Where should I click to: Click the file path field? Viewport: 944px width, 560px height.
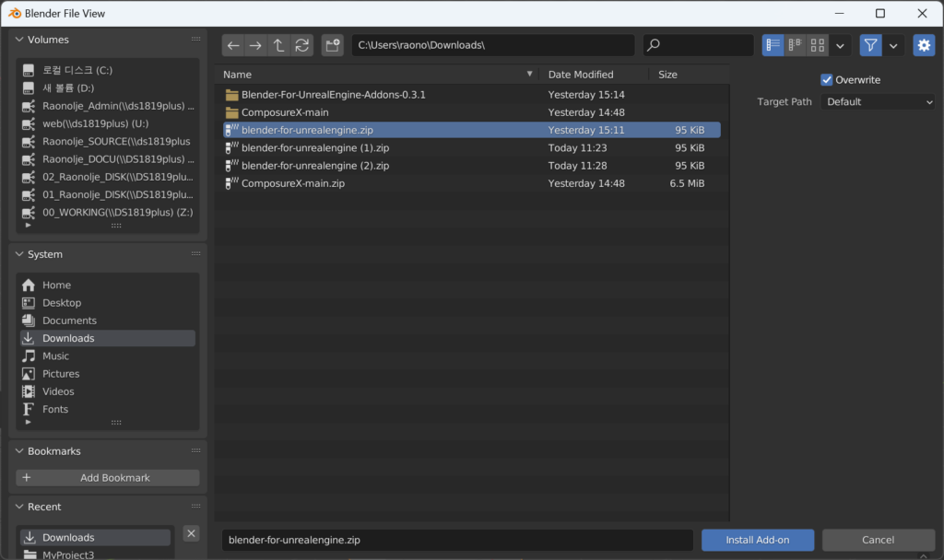click(493, 45)
